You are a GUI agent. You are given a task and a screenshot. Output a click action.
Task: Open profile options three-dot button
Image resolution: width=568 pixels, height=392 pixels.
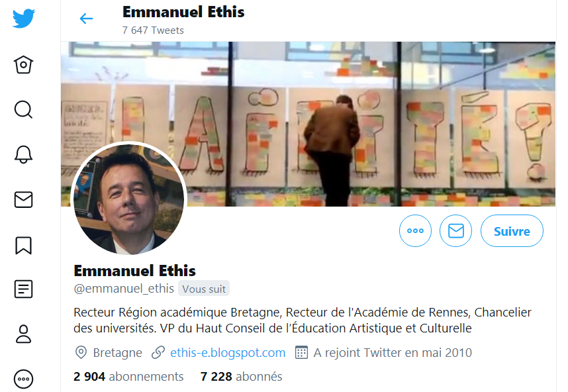(415, 231)
